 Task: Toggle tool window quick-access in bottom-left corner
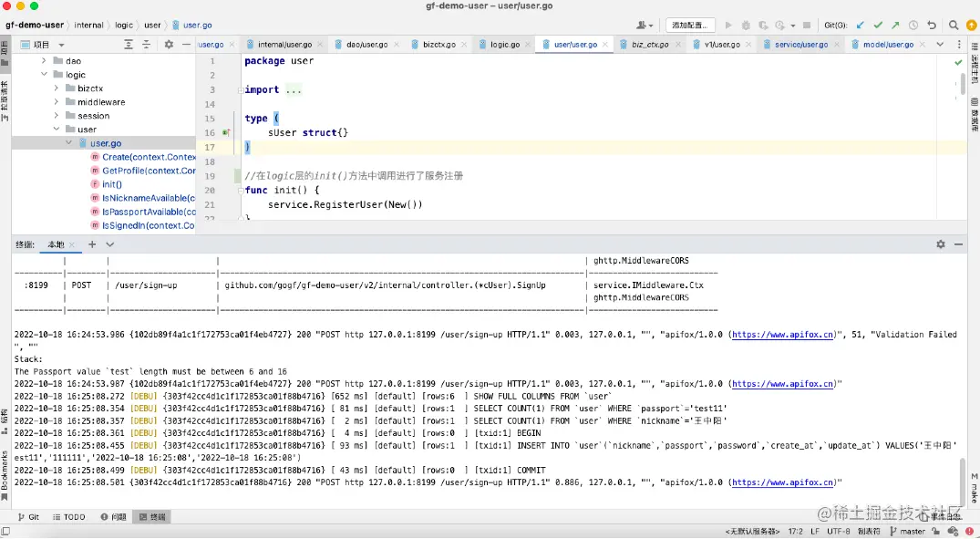coord(5,531)
